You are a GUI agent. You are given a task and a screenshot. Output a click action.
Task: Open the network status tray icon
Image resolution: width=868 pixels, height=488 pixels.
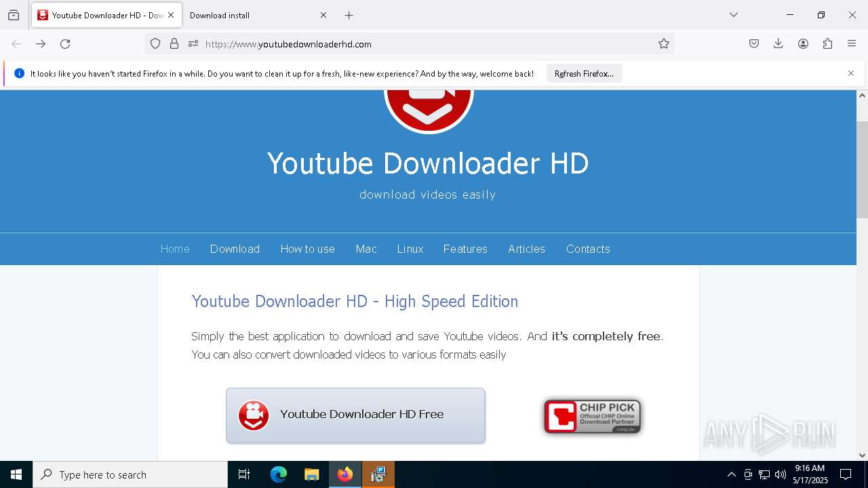(764, 474)
